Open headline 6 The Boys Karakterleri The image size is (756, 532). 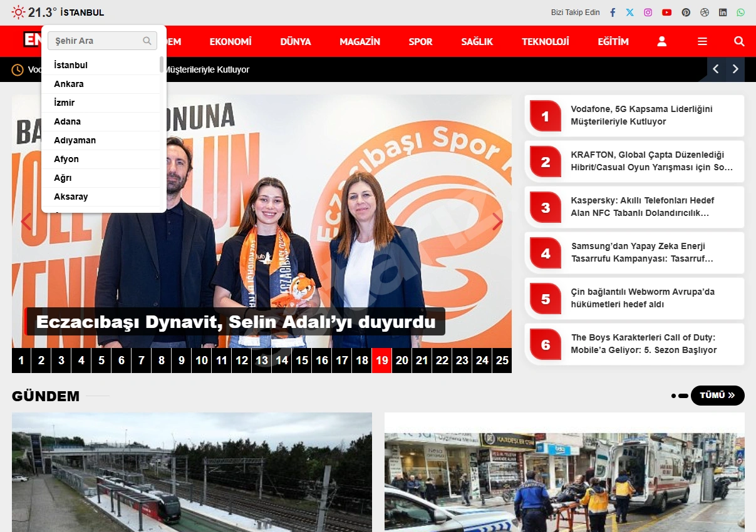(634, 344)
